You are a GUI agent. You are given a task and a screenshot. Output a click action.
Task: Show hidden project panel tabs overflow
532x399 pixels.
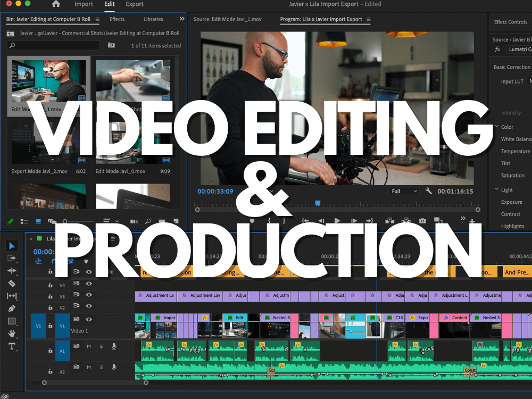click(x=182, y=19)
